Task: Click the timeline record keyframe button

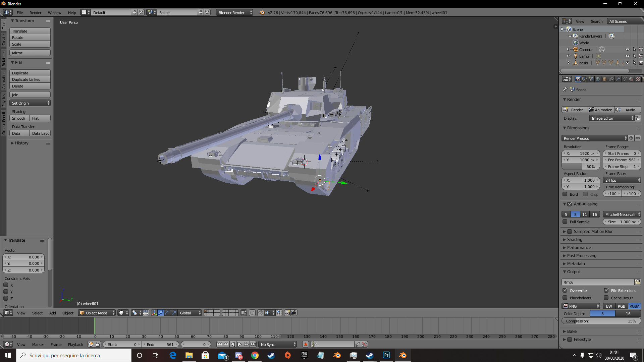Action: (x=305, y=344)
